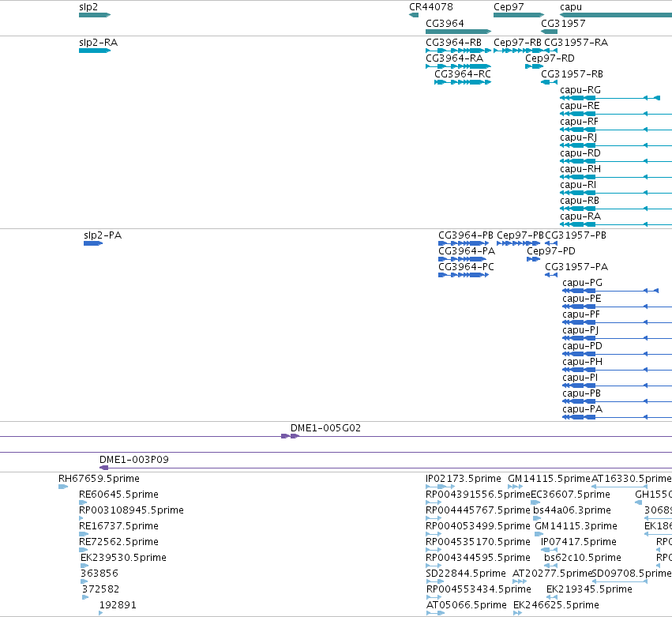
Task: Select protein capu-PD
Action: tap(618, 354)
